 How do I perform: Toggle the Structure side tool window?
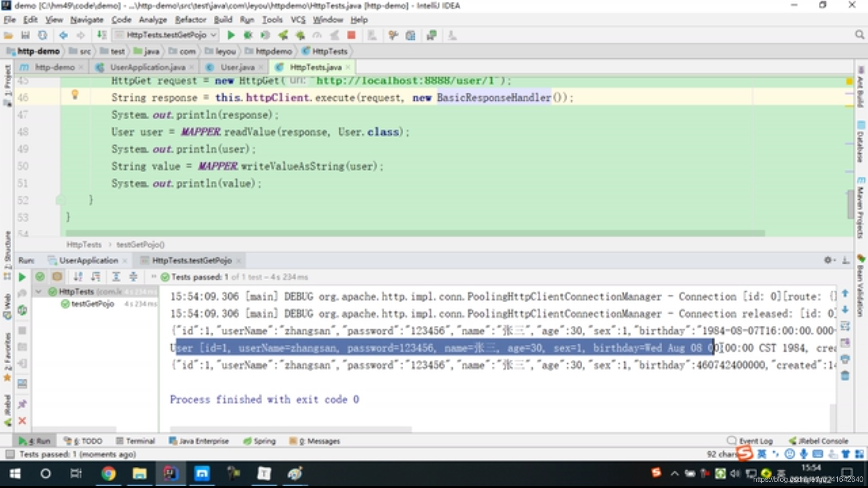[7, 255]
